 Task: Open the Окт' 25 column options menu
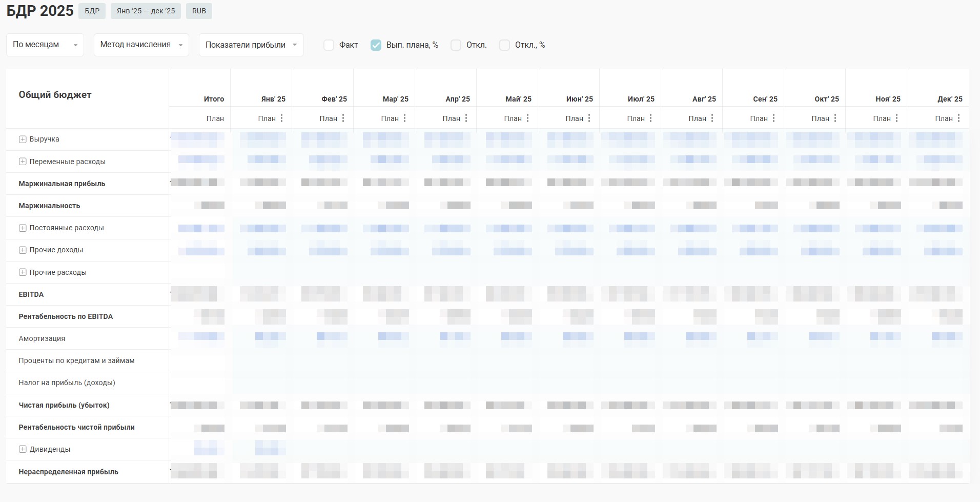[835, 118]
